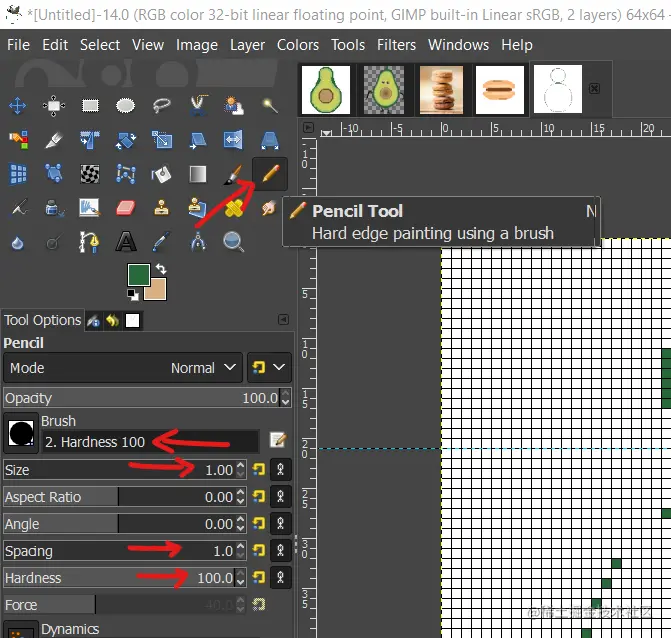
Task: Reset Hardness to brush default
Action: pos(258,578)
